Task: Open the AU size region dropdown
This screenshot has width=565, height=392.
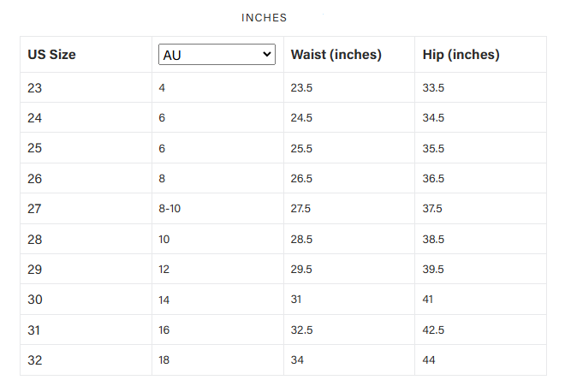Action: (217, 55)
